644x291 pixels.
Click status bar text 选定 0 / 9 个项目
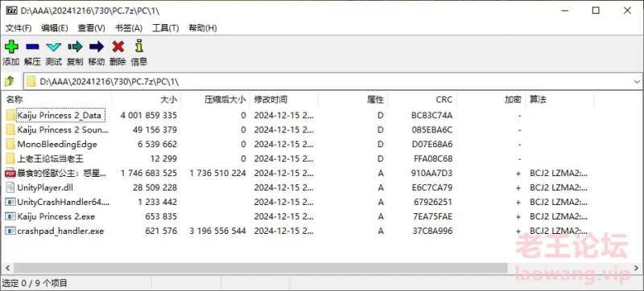[x=35, y=283]
